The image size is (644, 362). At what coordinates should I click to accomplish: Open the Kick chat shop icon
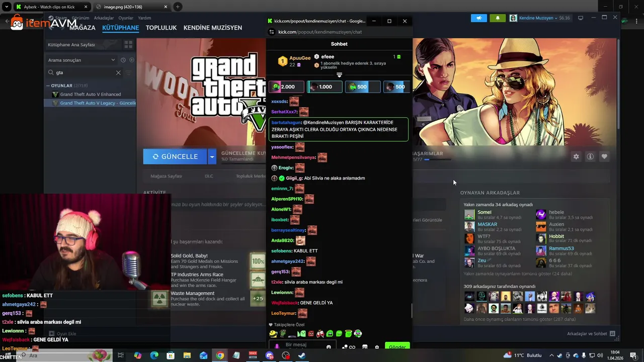coord(365,347)
